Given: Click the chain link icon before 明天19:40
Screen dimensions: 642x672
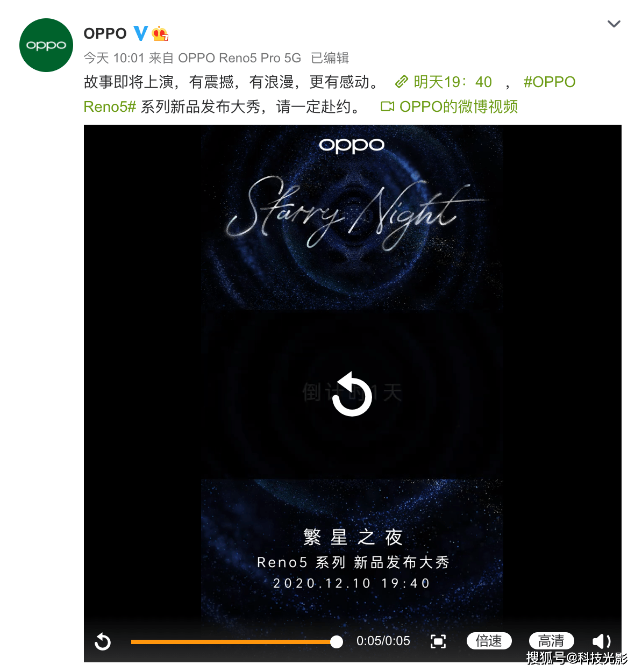Looking at the screenshot, I should [402, 82].
